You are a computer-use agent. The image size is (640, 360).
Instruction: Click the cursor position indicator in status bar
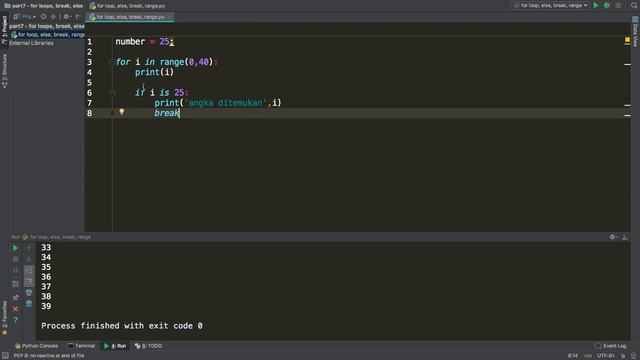[x=572, y=356]
